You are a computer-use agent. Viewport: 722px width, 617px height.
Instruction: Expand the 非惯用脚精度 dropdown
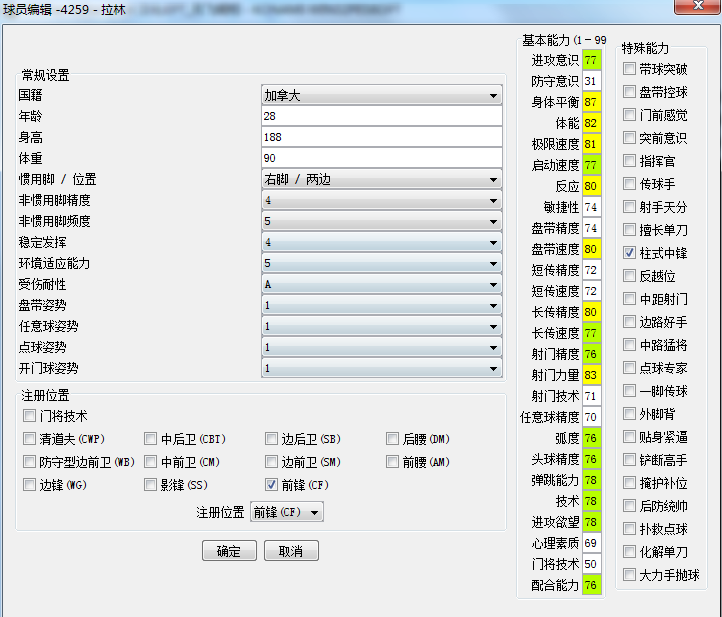pos(382,200)
